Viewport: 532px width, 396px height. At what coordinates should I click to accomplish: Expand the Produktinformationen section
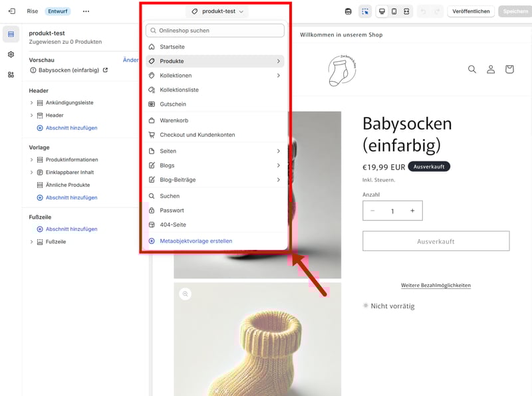pyautogui.click(x=31, y=159)
